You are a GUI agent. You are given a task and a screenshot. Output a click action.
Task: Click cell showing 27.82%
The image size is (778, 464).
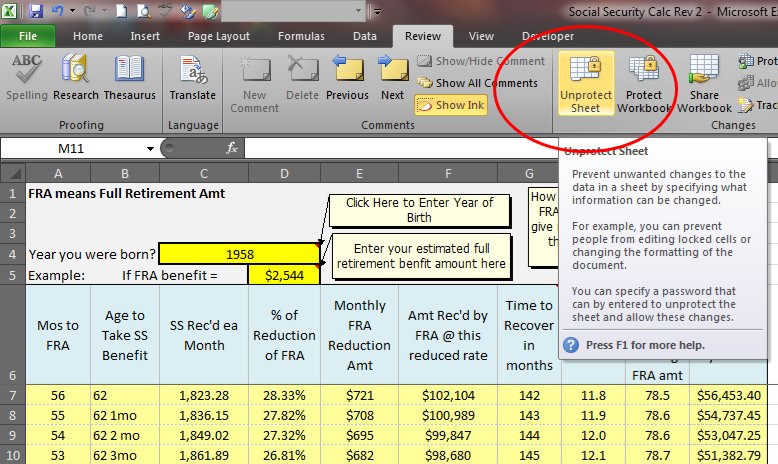coord(284,415)
